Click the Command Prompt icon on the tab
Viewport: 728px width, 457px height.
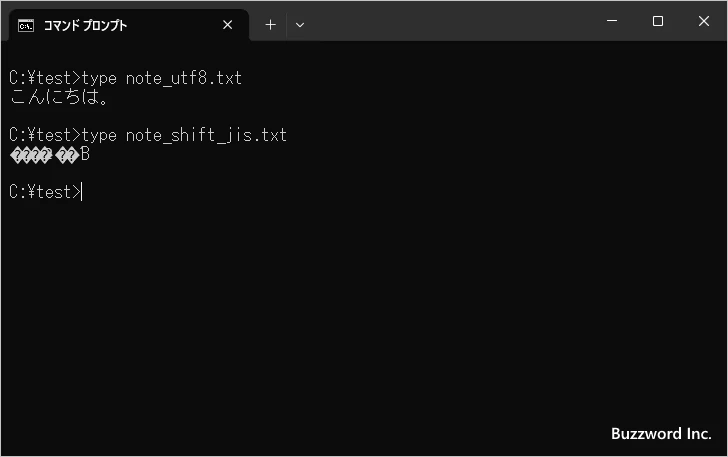(x=27, y=25)
